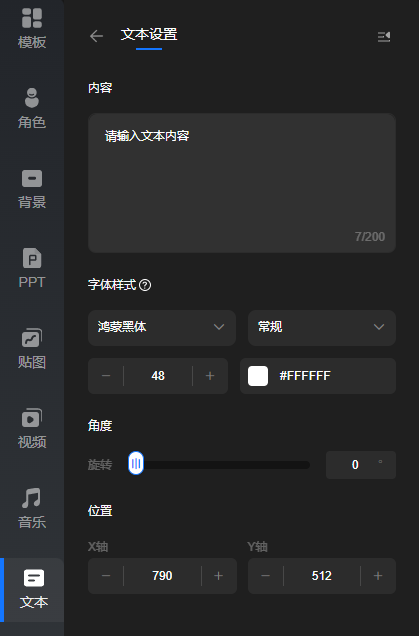Collapse the panel using top-right icon

384,37
